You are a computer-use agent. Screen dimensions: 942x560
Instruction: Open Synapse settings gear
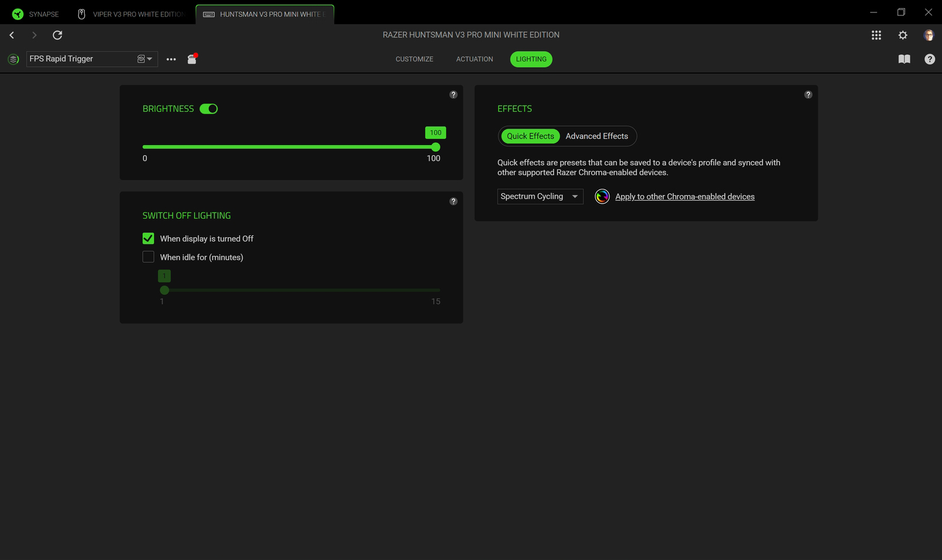pyautogui.click(x=903, y=35)
